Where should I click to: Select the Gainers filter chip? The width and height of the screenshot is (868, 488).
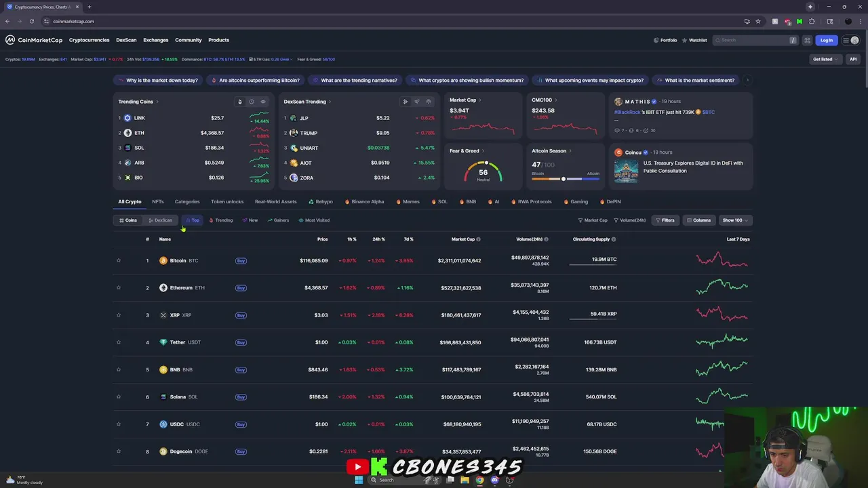tap(278, 220)
